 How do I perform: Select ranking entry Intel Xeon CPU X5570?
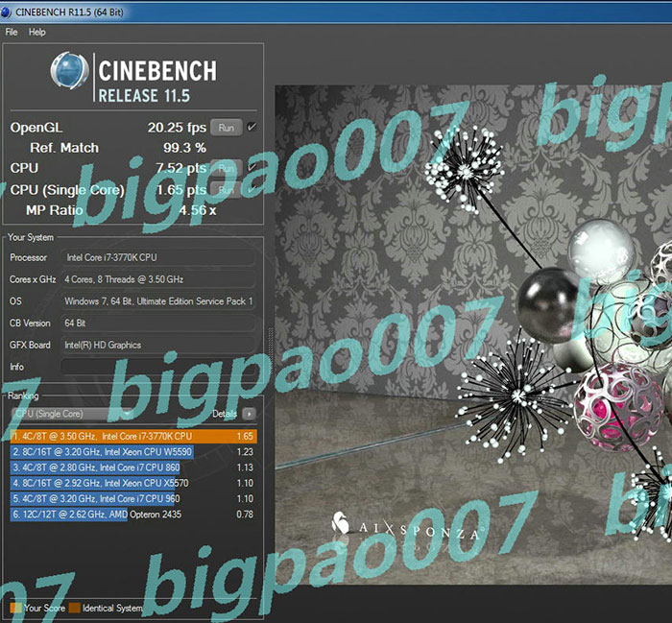pyautogui.click(x=133, y=483)
